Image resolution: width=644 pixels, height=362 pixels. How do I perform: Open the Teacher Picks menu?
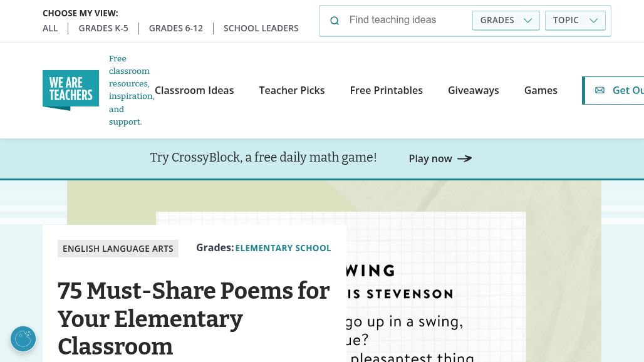[291, 90]
